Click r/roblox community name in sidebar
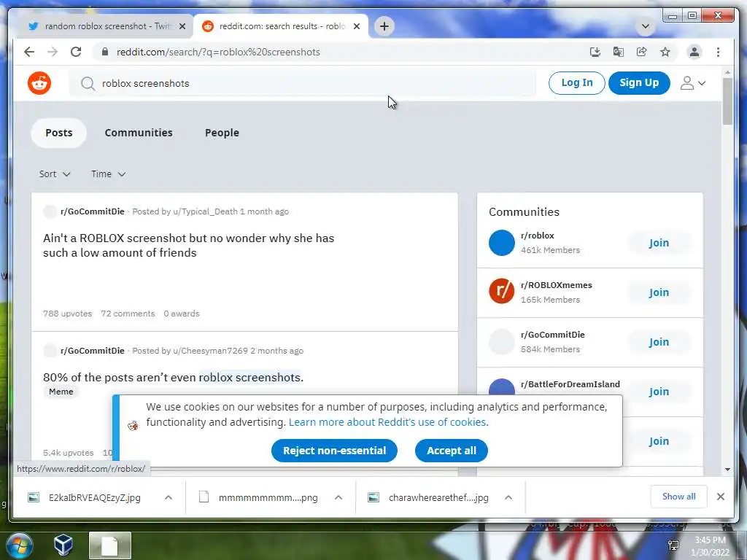 [538, 236]
